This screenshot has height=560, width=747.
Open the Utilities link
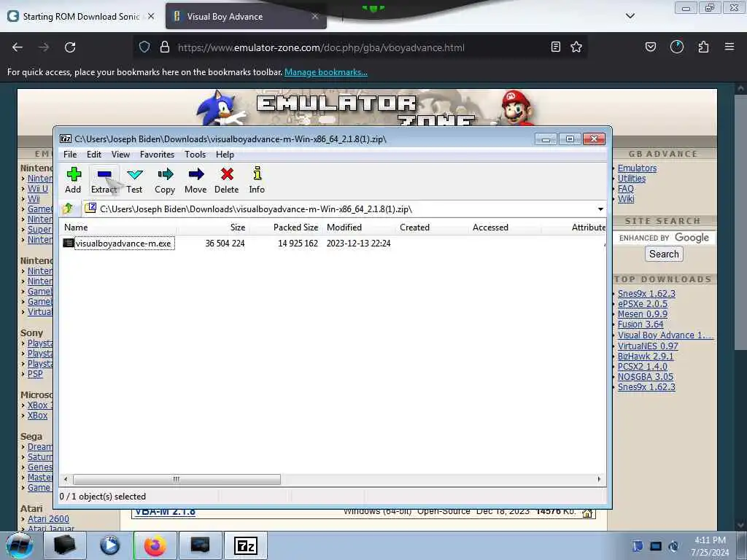pyautogui.click(x=632, y=179)
